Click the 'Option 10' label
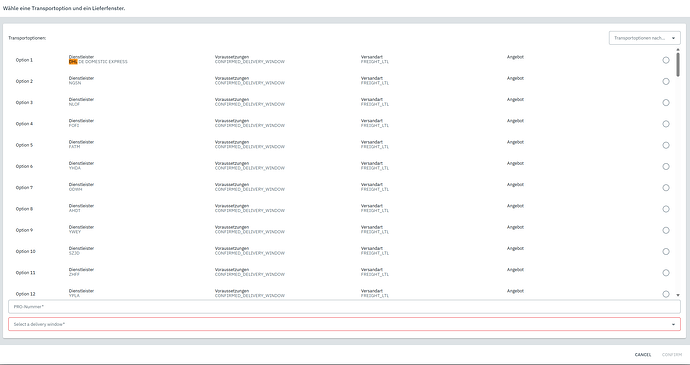The image size is (690, 365). pos(26,251)
